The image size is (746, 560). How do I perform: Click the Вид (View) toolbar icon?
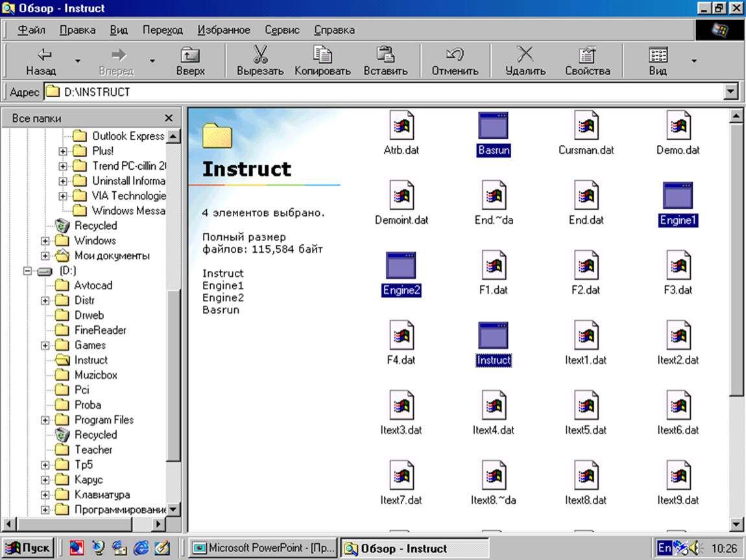point(658,54)
